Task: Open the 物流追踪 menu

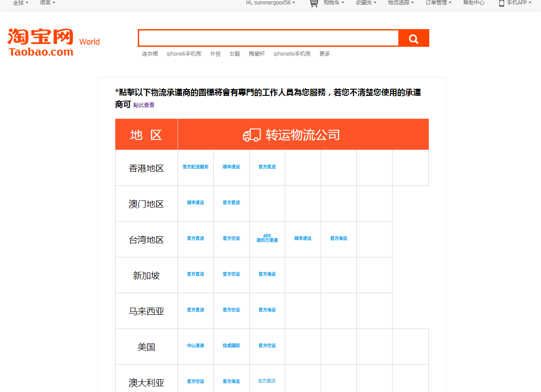Action: click(401, 3)
